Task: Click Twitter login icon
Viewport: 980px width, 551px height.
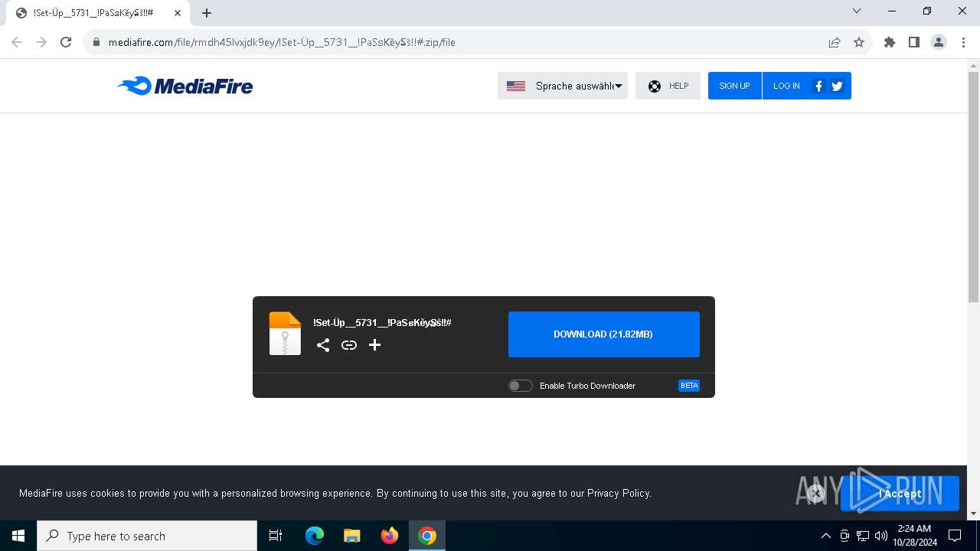Action: [837, 86]
